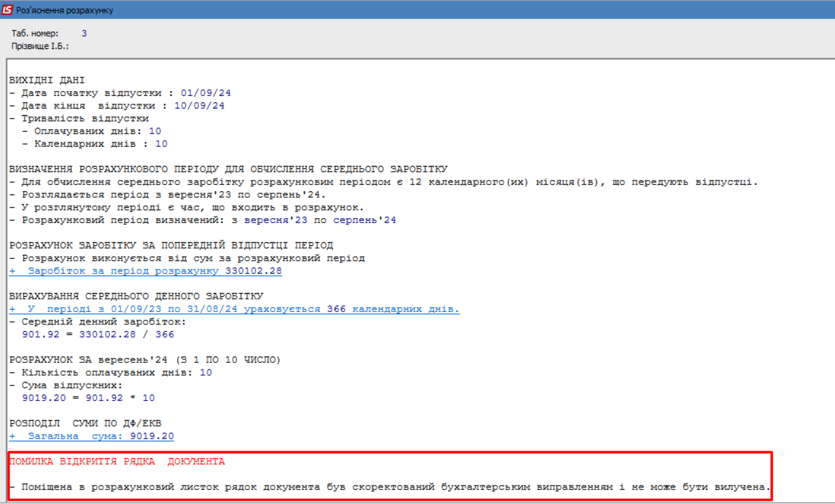Screen dimensions: 835x504
Task: Click the error message about 'бухгалтерським виправленням'
Action: (x=390, y=487)
